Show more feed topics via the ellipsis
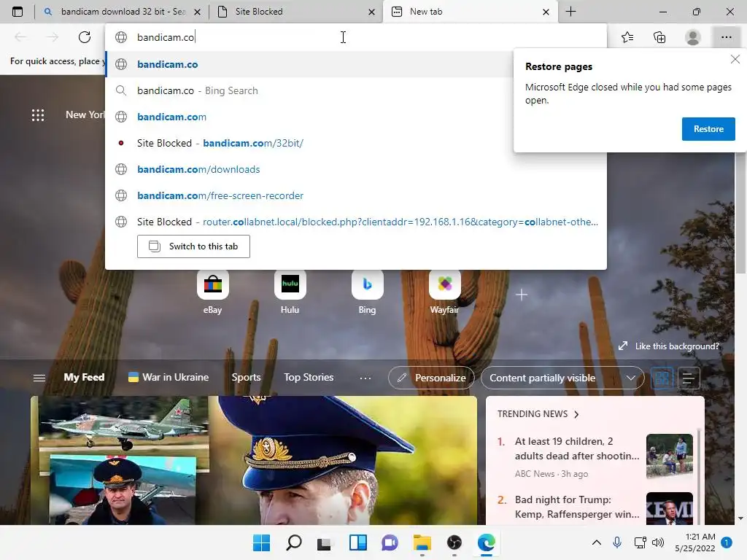This screenshot has width=747, height=560. click(x=365, y=378)
